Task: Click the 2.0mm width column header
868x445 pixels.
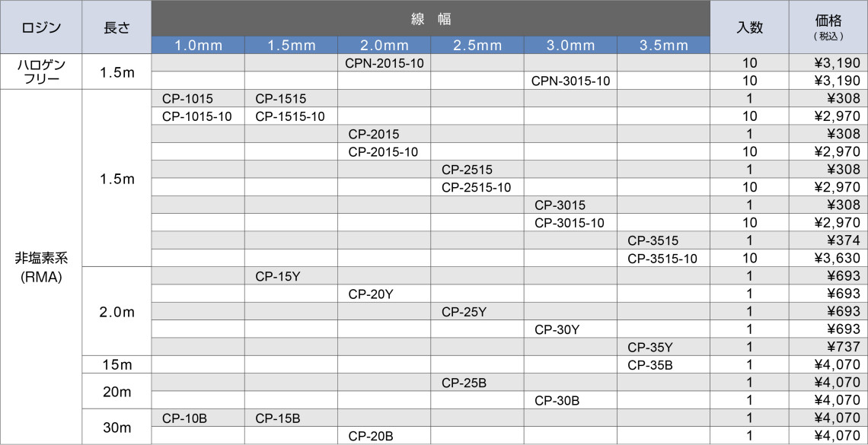Action: click(x=384, y=45)
